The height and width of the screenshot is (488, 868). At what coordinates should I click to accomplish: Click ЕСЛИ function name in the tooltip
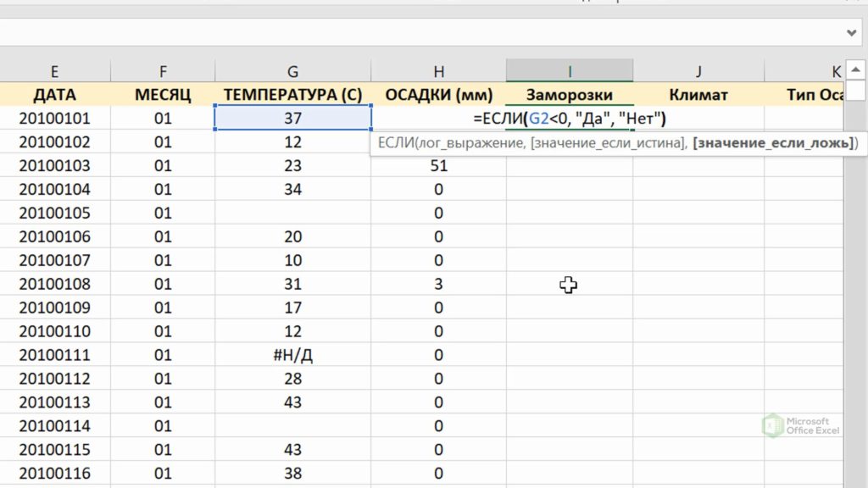[395, 143]
